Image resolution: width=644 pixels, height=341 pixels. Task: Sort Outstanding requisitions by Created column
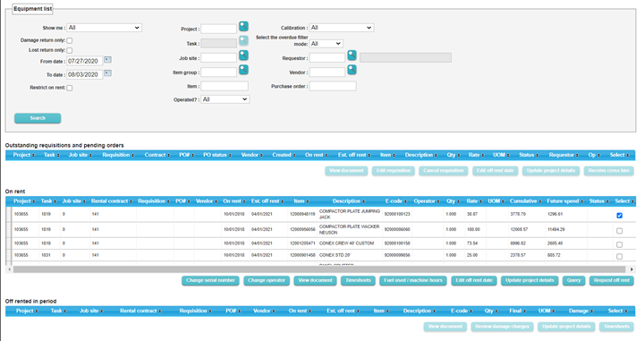coord(284,156)
